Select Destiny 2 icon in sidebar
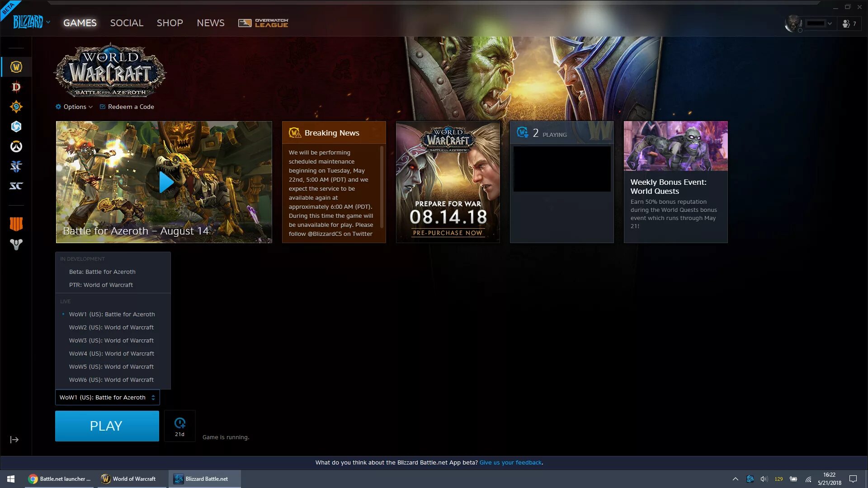 pyautogui.click(x=16, y=244)
